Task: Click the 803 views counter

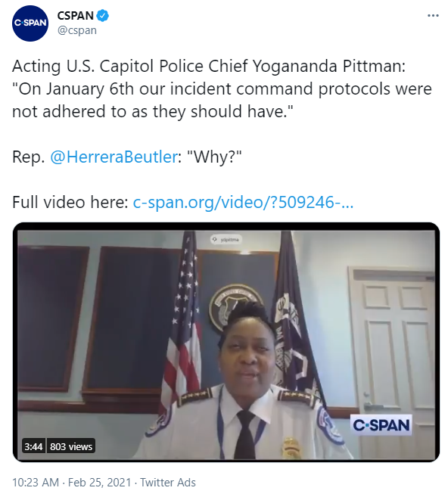Action: click(71, 446)
